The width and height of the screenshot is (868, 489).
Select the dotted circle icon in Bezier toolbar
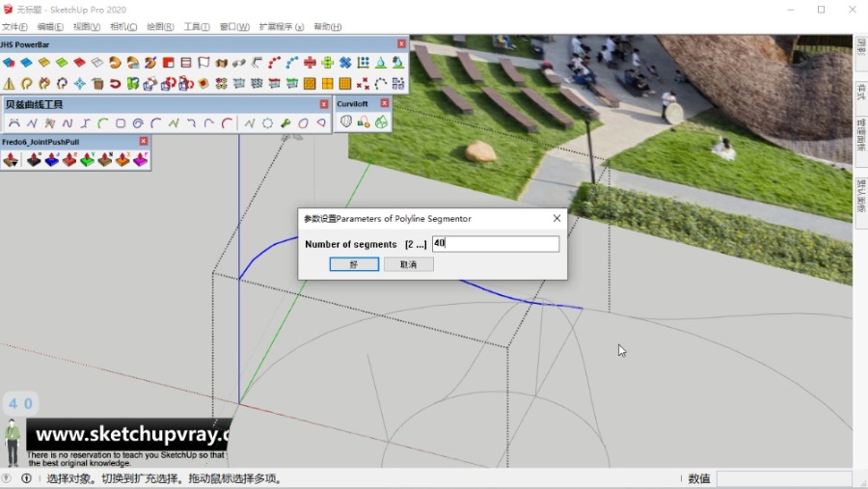tap(267, 122)
